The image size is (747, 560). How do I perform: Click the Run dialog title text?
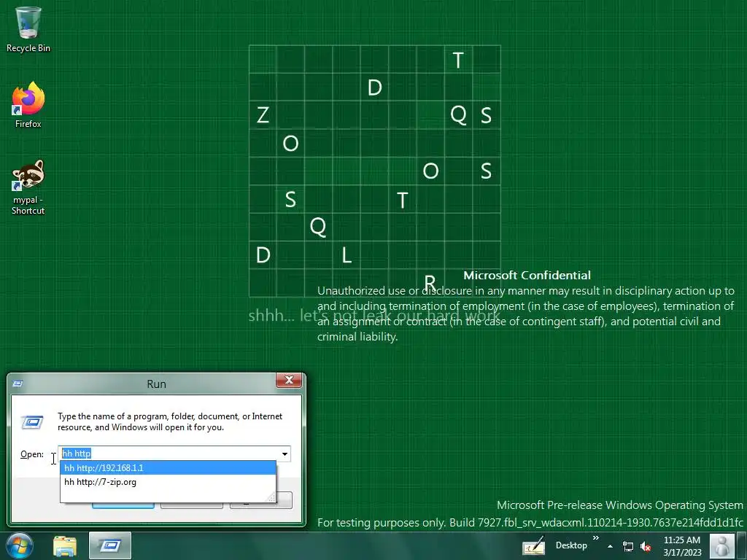click(x=156, y=384)
